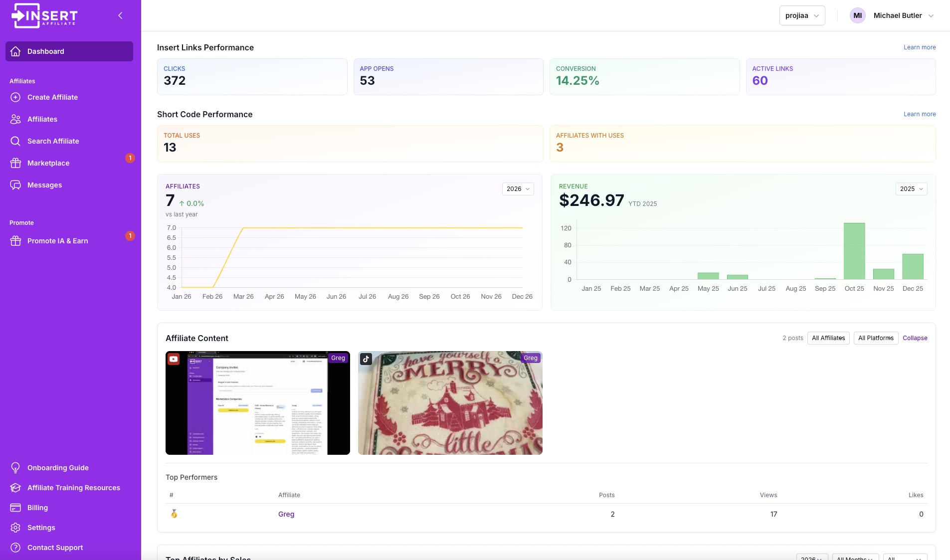Open the All Platforms filter dropdown
The height and width of the screenshot is (560, 950).
coord(876,338)
